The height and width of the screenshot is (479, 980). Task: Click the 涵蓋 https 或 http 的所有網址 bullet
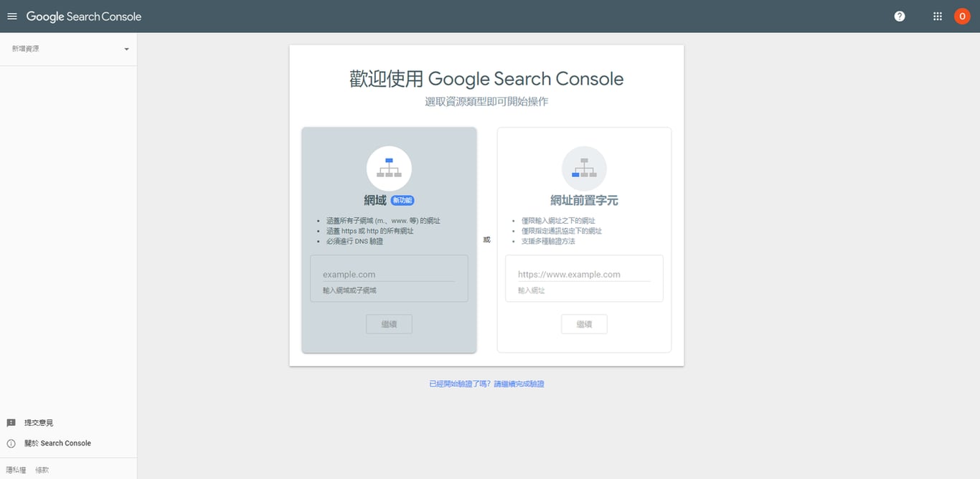(x=369, y=232)
